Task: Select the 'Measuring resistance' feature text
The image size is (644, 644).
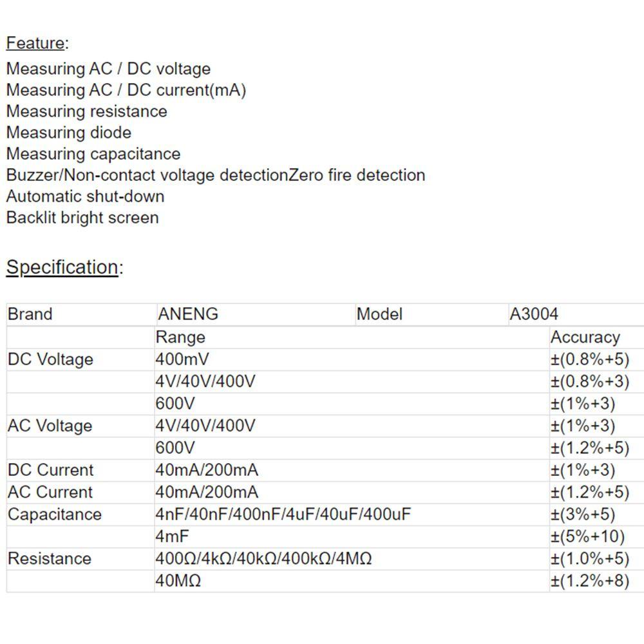Action: pyautogui.click(x=86, y=111)
